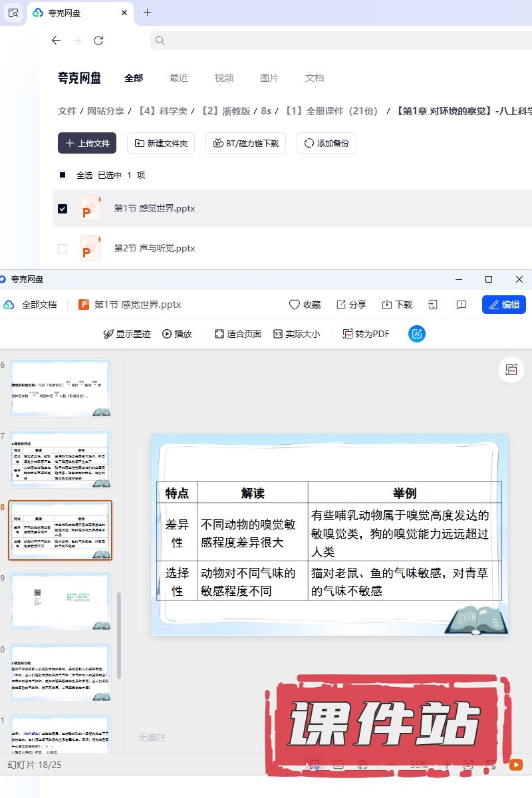Refresh the page with the reload icon
Viewport: 532px width, 798px height.
coord(98,41)
